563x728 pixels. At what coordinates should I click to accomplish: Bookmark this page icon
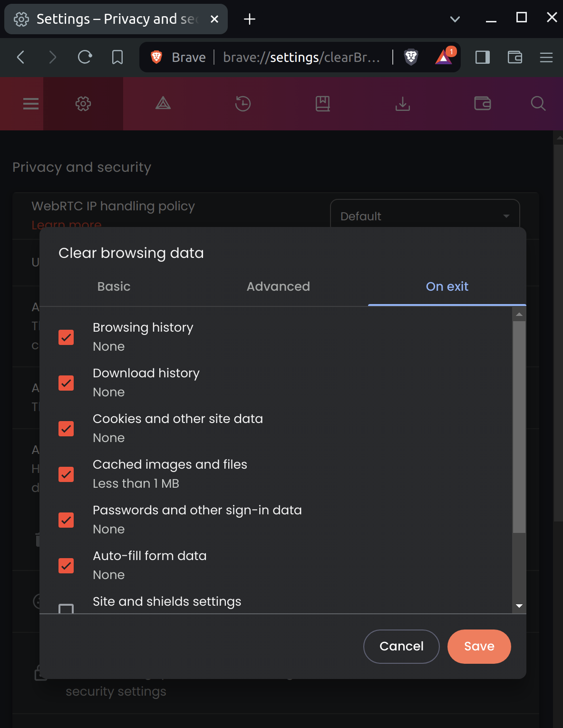click(117, 58)
